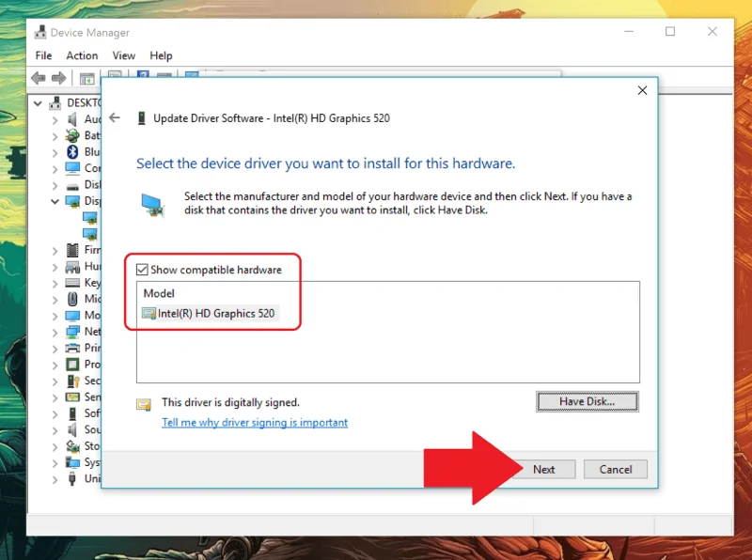
Task: Click the back arrow in driver dialog
Action: tap(115, 117)
